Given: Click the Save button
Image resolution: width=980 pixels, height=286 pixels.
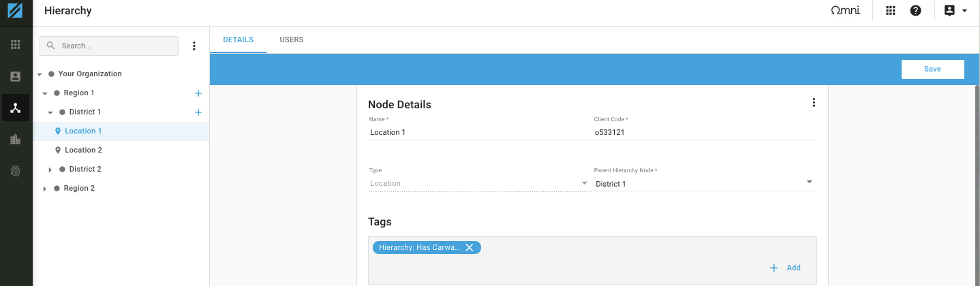Looking at the screenshot, I should [x=932, y=69].
